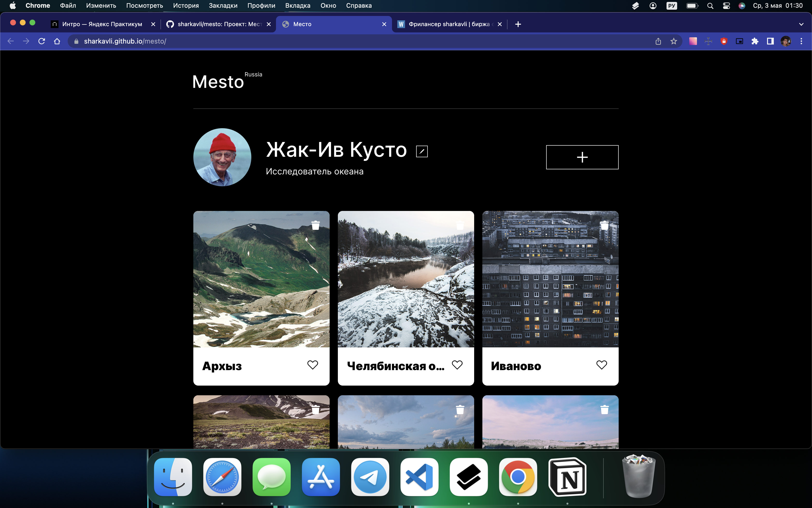This screenshot has height=508, width=812.
Task: Expand the tab search dropdown arrow
Action: pos(801,24)
